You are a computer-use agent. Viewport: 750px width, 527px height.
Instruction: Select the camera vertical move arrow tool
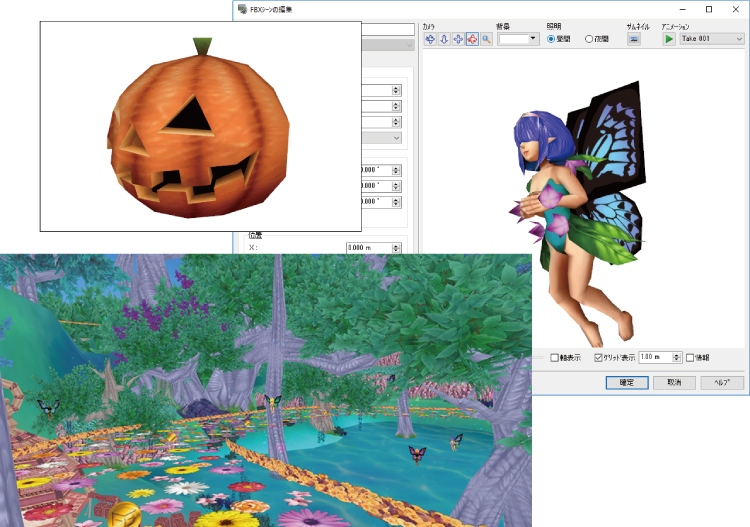click(x=444, y=39)
